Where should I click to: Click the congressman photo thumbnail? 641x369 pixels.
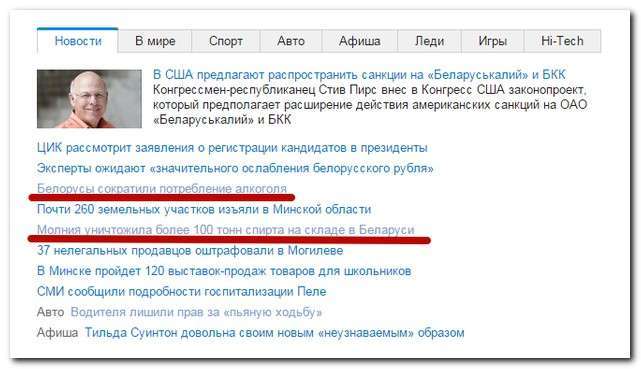[x=89, y=99]
